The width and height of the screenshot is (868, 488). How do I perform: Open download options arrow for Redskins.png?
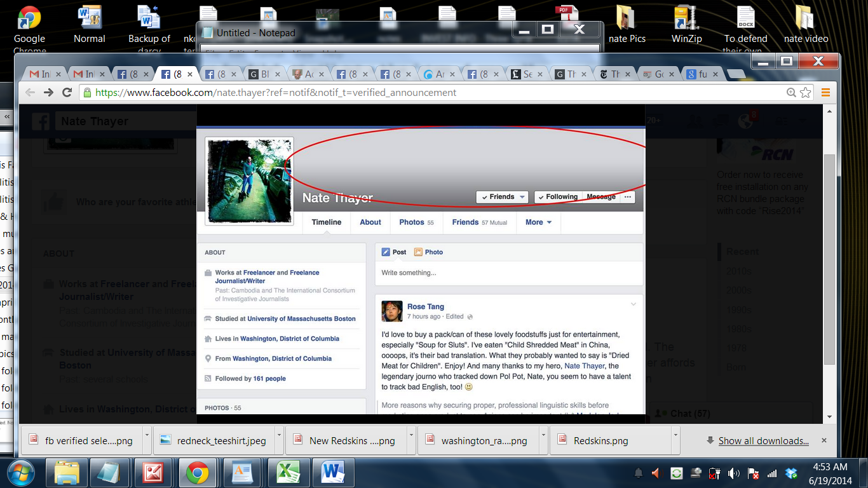(675, 440)
